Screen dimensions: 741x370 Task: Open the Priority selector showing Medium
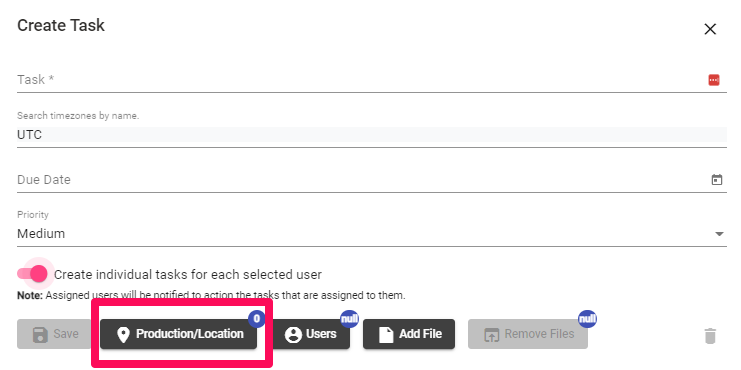pos(371,233)
